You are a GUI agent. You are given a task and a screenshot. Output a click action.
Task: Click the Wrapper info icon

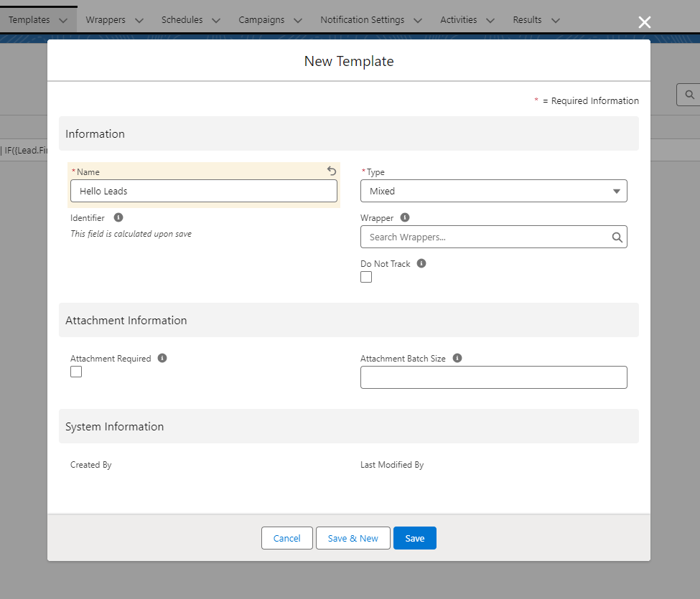coord(405,217)
